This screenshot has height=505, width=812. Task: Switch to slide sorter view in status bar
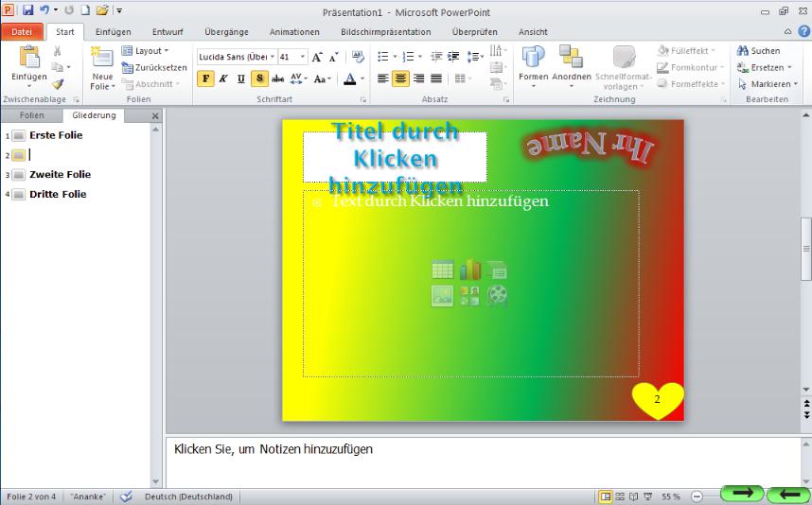[620, 496]
